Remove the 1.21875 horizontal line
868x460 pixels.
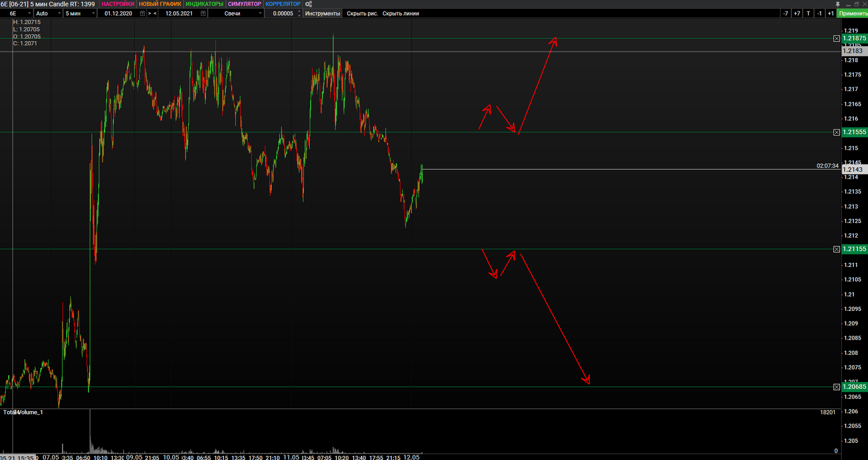point(837,39)
